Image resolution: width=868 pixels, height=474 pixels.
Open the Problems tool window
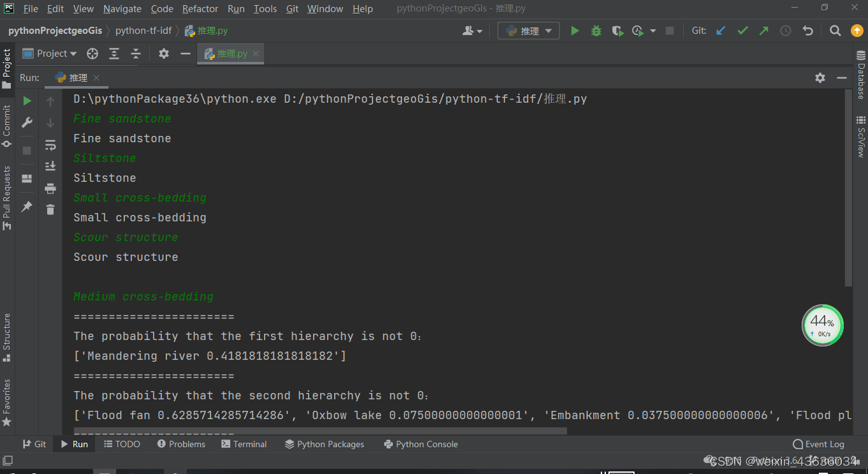(x=181, y=444)
